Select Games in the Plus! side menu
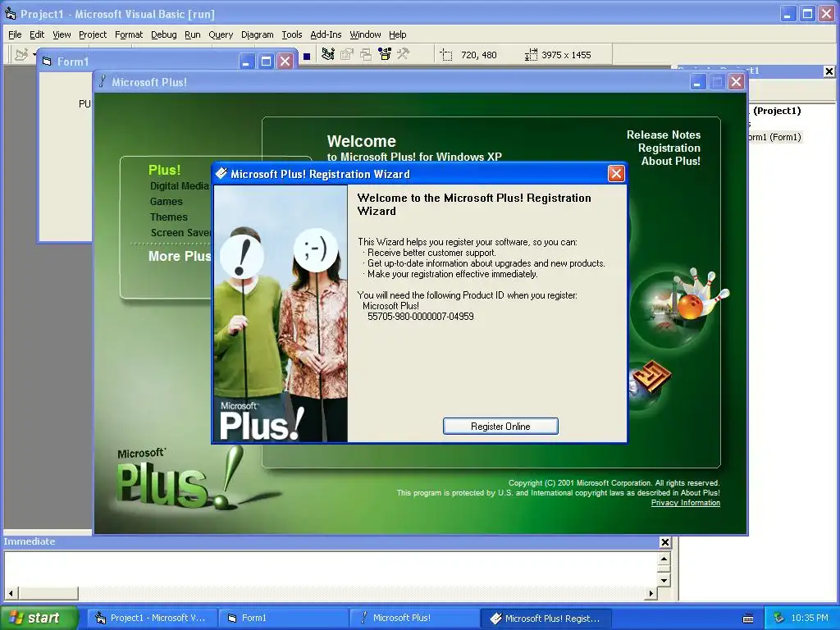Image resolution: width=840 pixels, height=630 pixels. pos(166,202)
